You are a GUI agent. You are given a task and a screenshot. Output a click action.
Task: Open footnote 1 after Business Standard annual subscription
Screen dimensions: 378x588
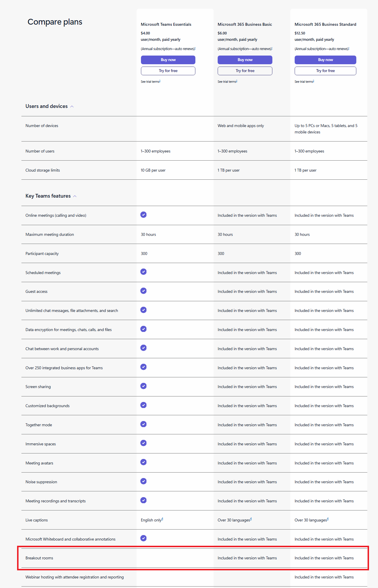click(349, 48)
